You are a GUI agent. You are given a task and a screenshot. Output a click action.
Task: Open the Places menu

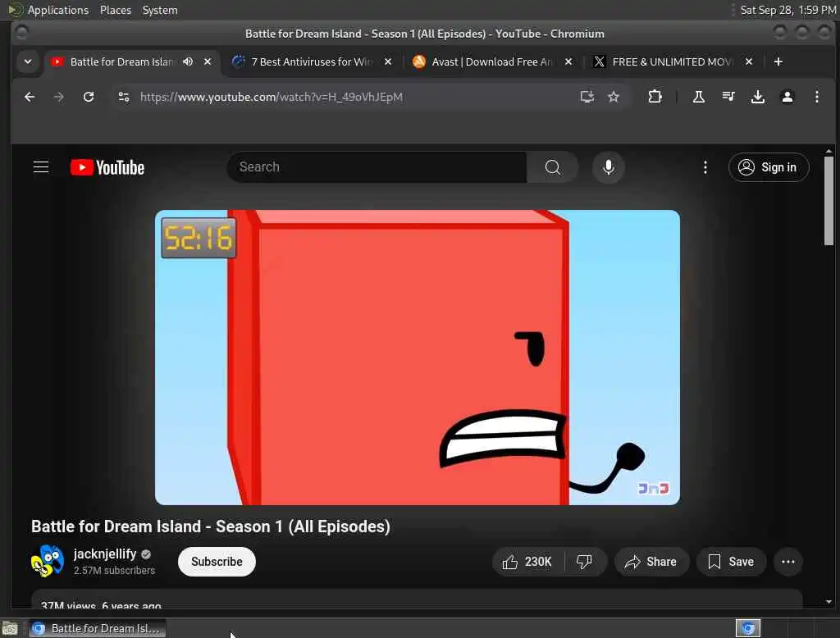pyautogui.click(x=116, y=10)
